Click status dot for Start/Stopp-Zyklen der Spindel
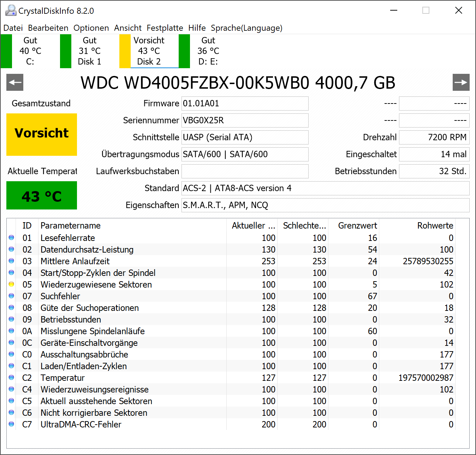 tap(11, 272)
